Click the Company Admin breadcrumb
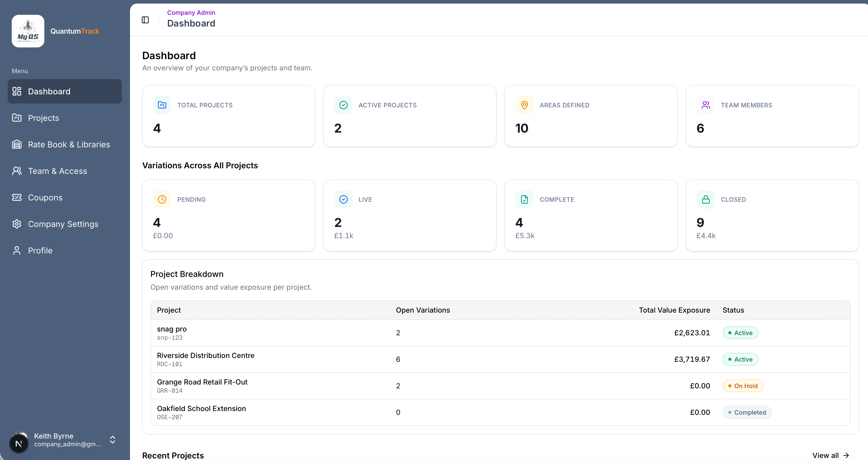The height and width of the screenshot is (460, 868). 191,12
